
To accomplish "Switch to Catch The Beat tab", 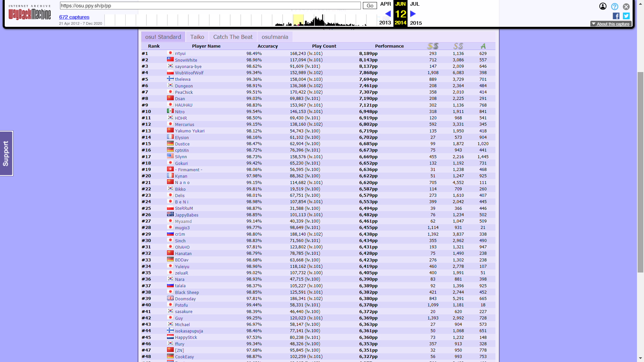I will (x=233, y=37).
